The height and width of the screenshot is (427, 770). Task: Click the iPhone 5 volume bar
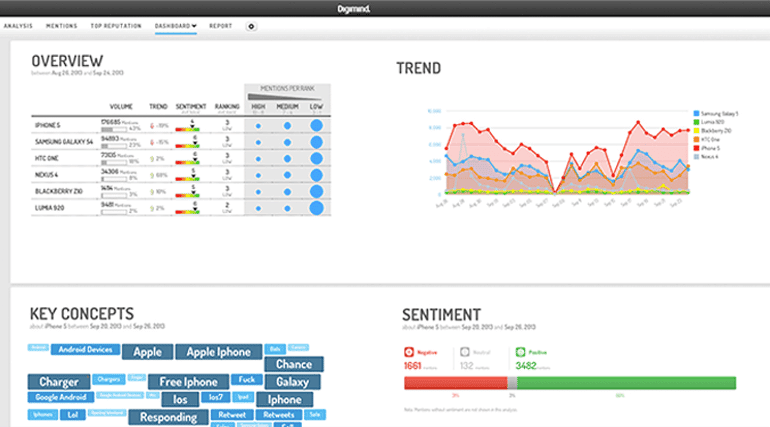[x=113, y=130]
